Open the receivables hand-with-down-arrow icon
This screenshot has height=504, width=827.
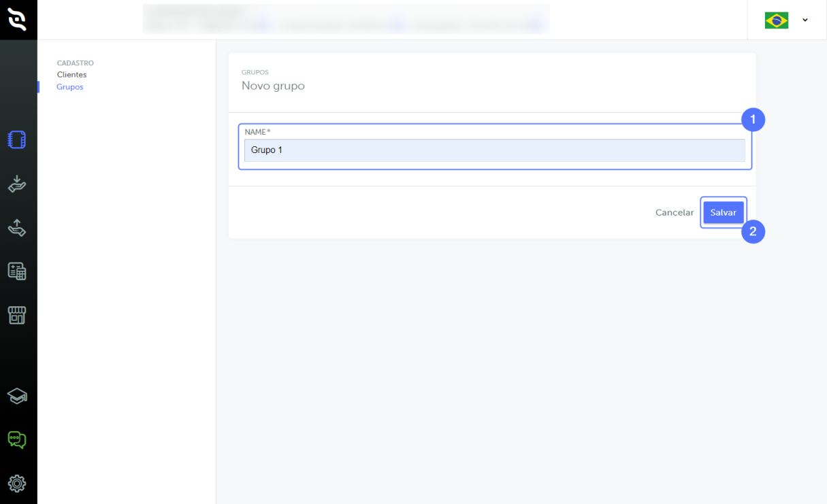point(17,184)
